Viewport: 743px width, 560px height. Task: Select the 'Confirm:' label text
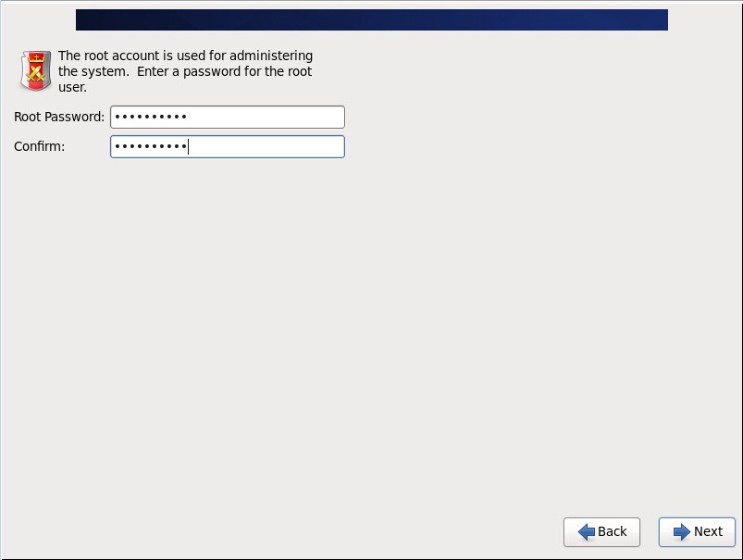point(40,146)
